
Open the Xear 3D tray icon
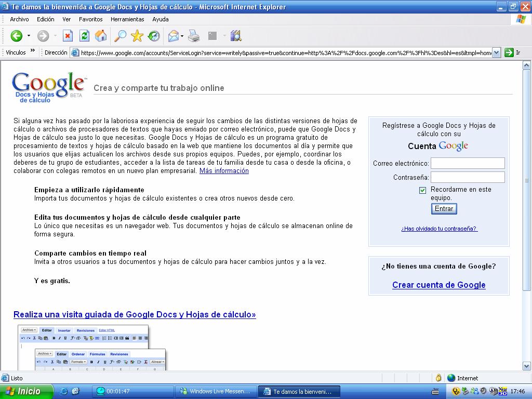(502, 391)
